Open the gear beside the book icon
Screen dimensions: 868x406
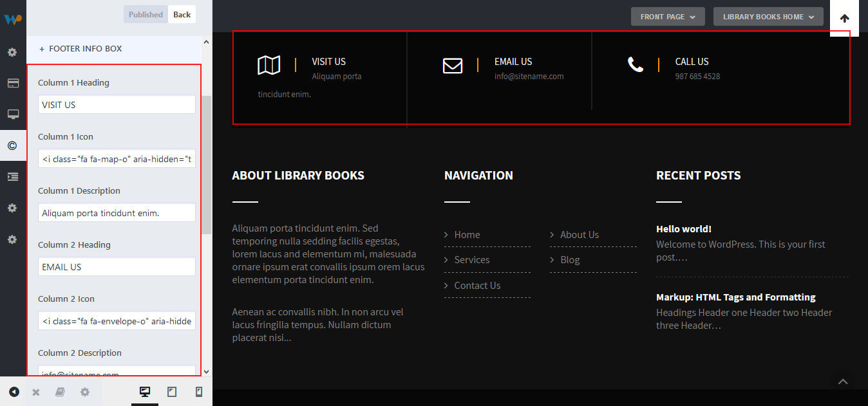coord(84,392)
